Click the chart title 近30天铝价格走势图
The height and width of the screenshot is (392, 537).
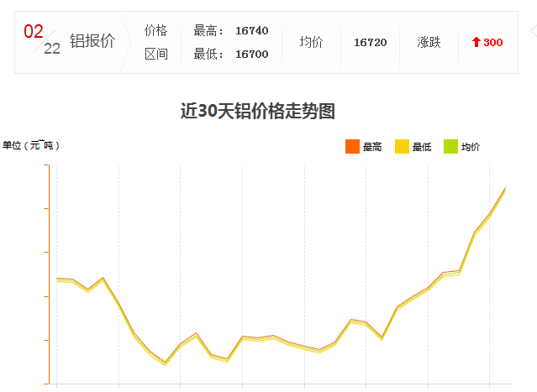point(258,111)
